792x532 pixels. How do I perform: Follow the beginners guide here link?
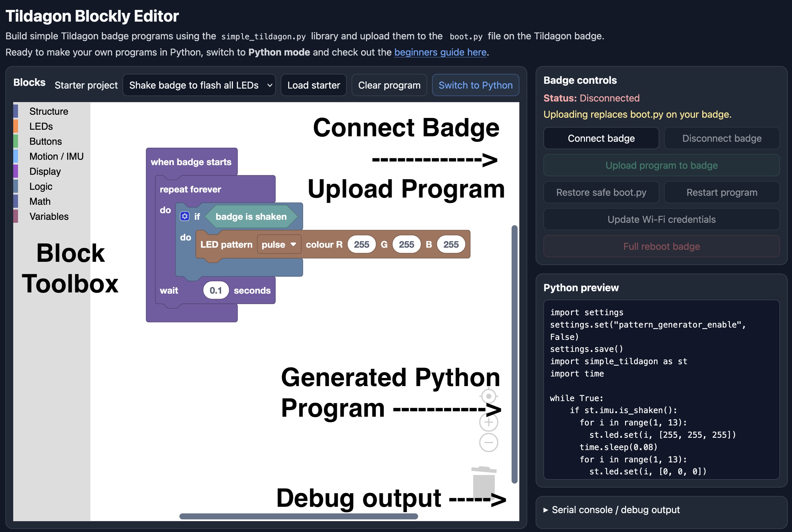[440, 52]
